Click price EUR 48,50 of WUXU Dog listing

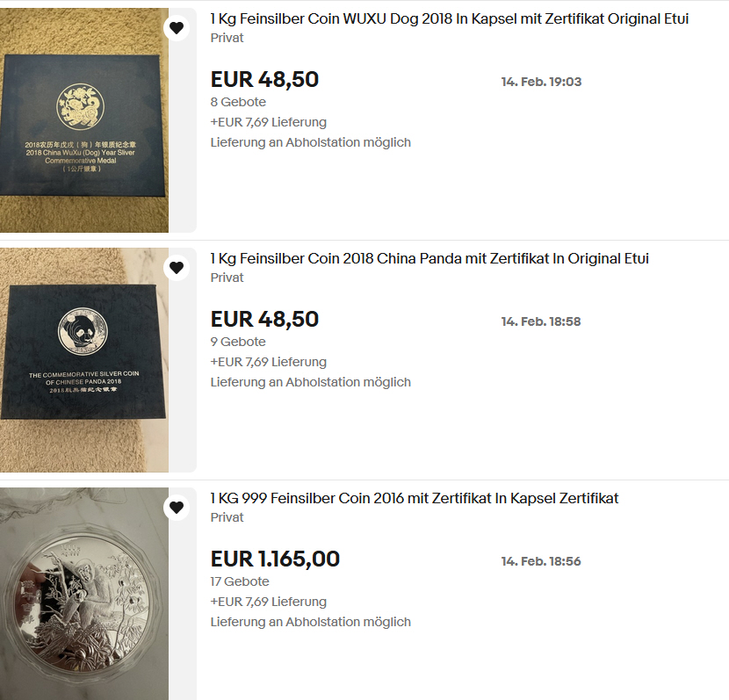pos(264,79)
